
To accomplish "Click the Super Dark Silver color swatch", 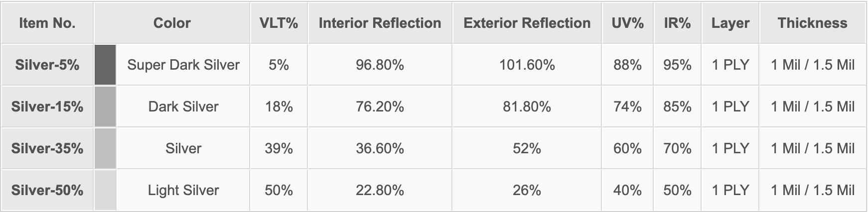I will click(x=105, y=65).
